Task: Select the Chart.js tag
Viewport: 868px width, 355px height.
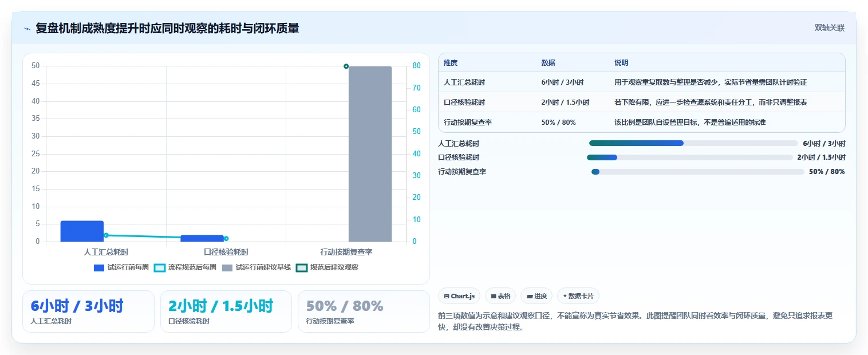Action: 459,296
